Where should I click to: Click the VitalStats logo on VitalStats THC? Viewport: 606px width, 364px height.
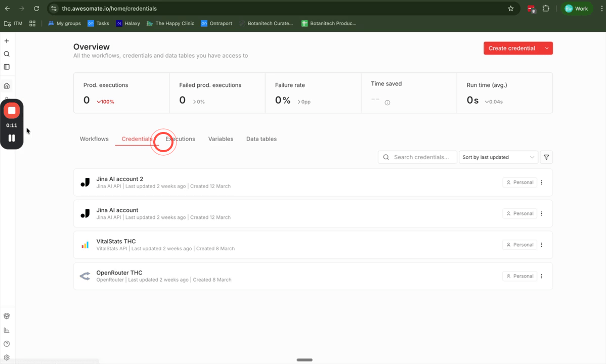(x=84, y=245)
